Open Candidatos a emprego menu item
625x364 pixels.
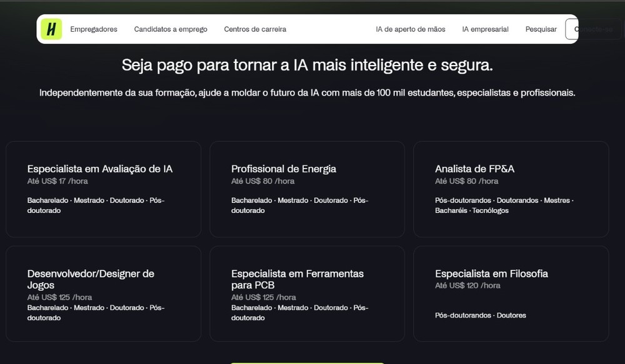pos(171,29)
